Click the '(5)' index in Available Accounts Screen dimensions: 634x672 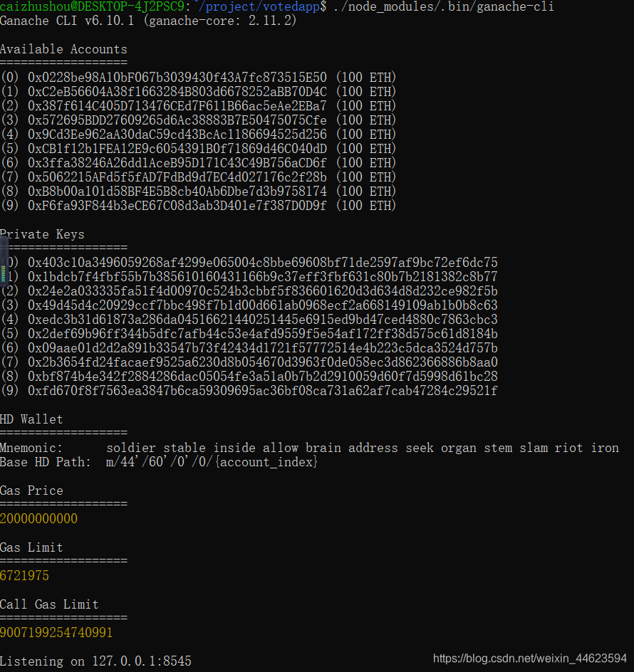pyautogui.click(x=9, y=149)
